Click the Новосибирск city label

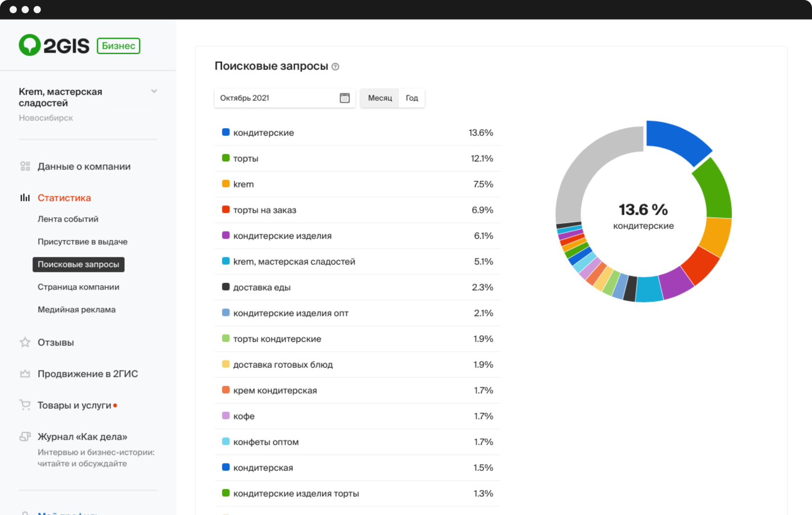coord(46,118)
